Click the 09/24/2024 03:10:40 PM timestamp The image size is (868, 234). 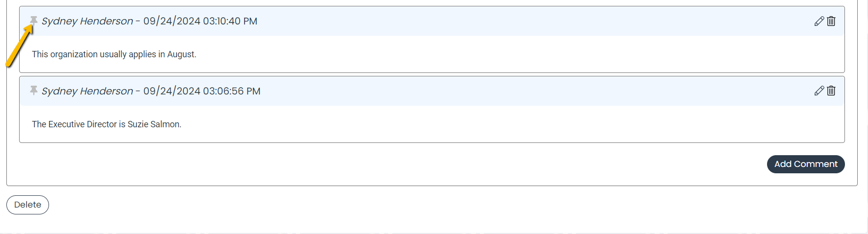pos(200,21)
